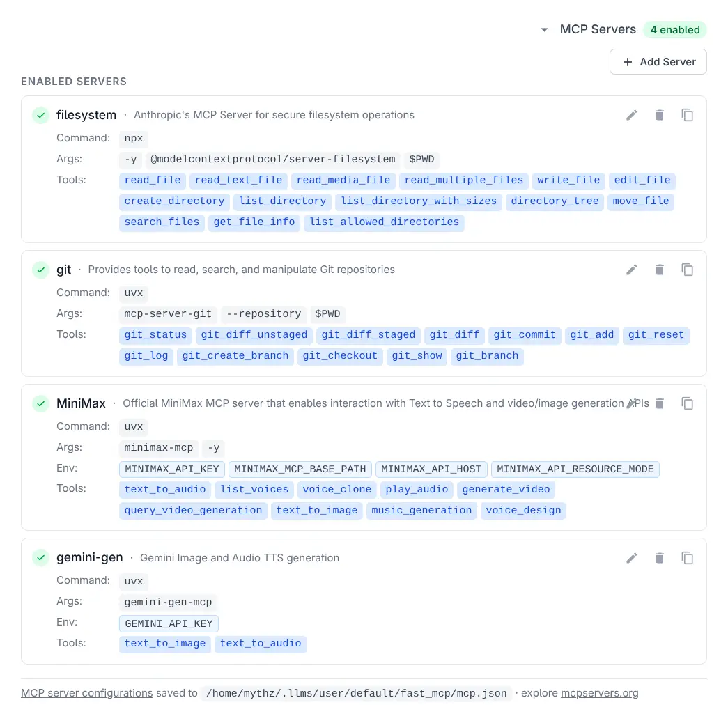
Task: Click the Add Server button
Action: click(658, 61)
